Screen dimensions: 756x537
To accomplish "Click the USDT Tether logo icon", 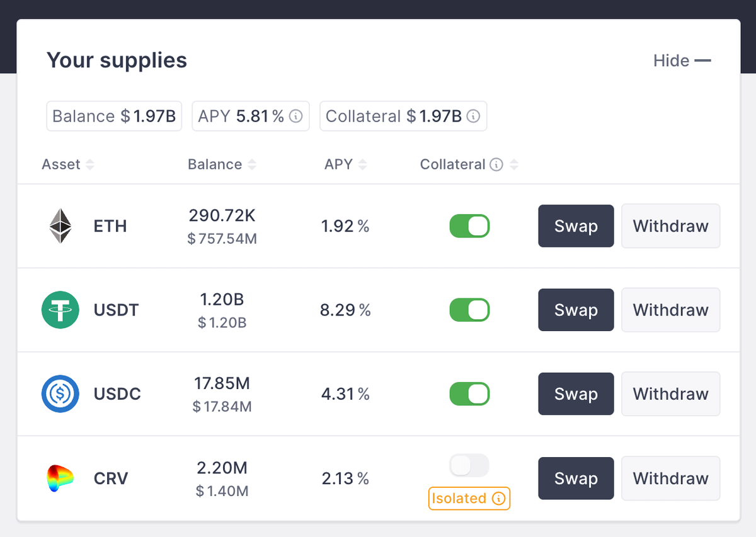I will tap(60, 310).
